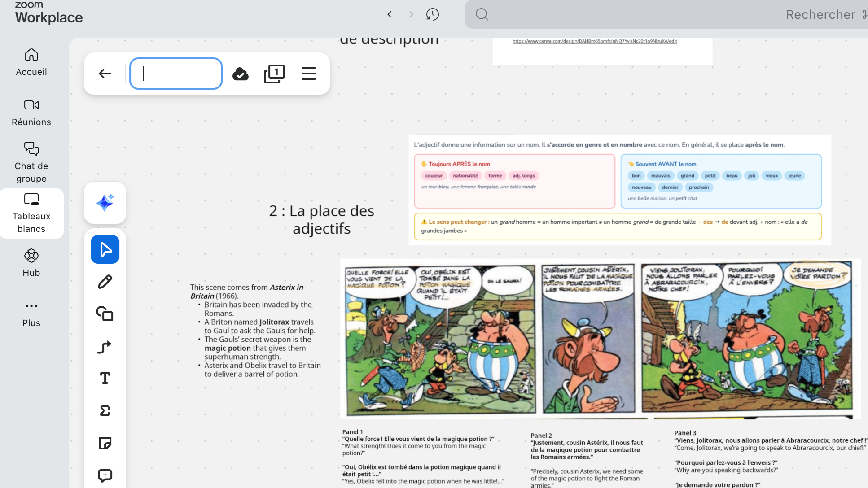Open the whiteboard options hamburger menu

[309, 74]
